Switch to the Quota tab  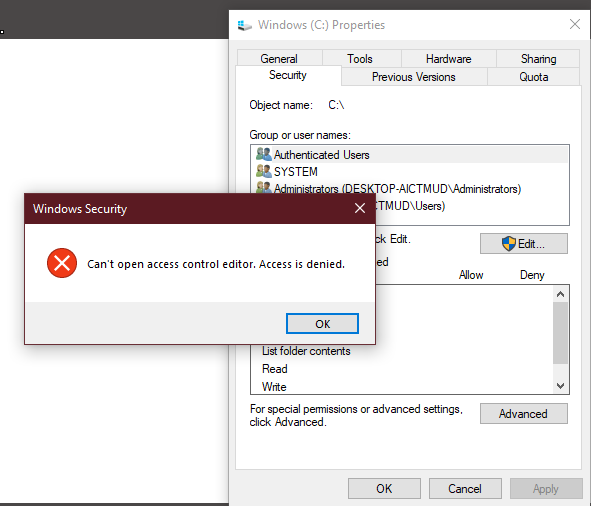pos(533,77)
